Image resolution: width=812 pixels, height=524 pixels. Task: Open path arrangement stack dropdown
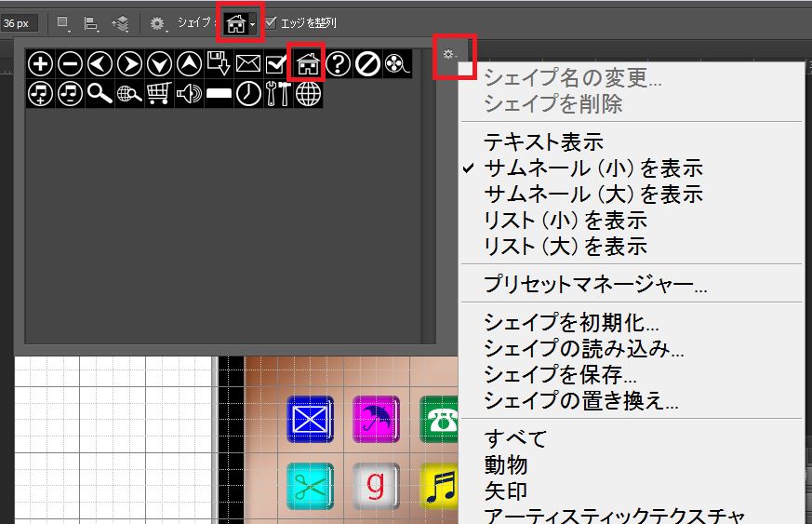click(120, 23)
